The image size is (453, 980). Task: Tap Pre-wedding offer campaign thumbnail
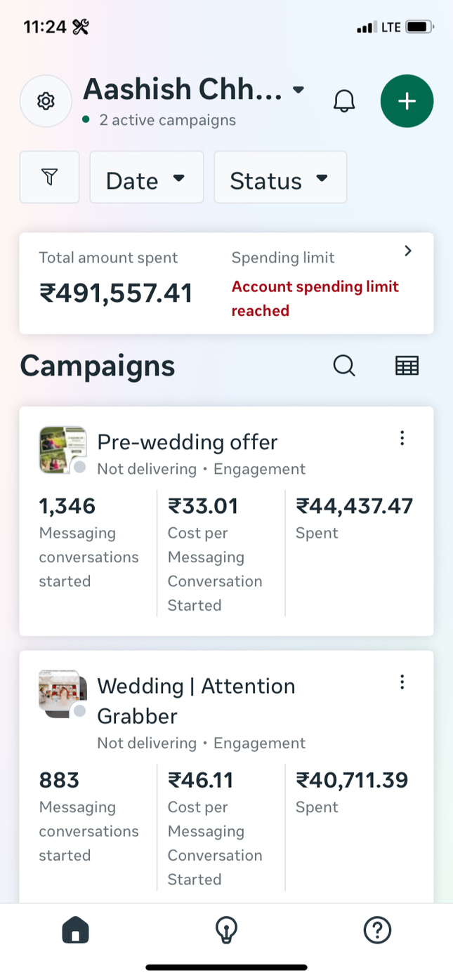click(62, 449)
